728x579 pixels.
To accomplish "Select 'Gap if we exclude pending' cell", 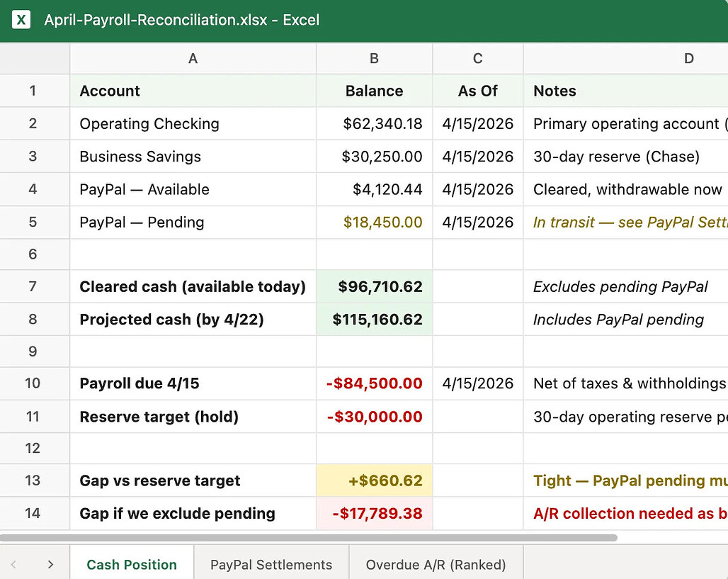I will (x=193, y=514).
